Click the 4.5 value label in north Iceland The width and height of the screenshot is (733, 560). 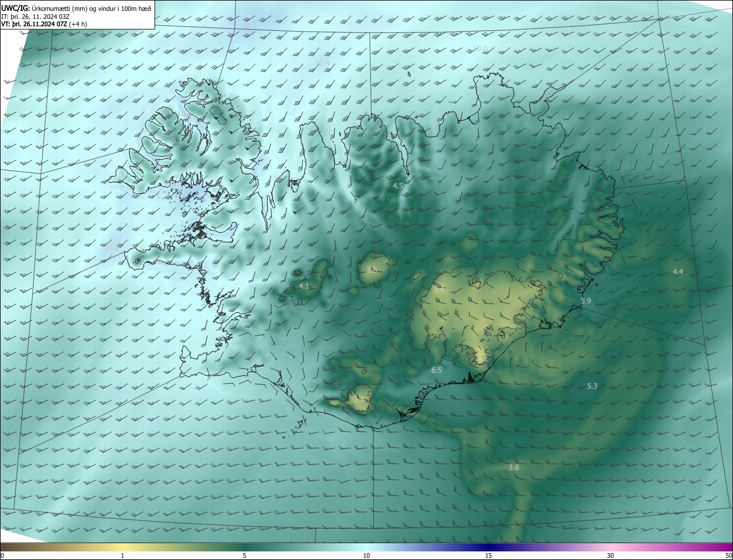click(x=398, y=186)
